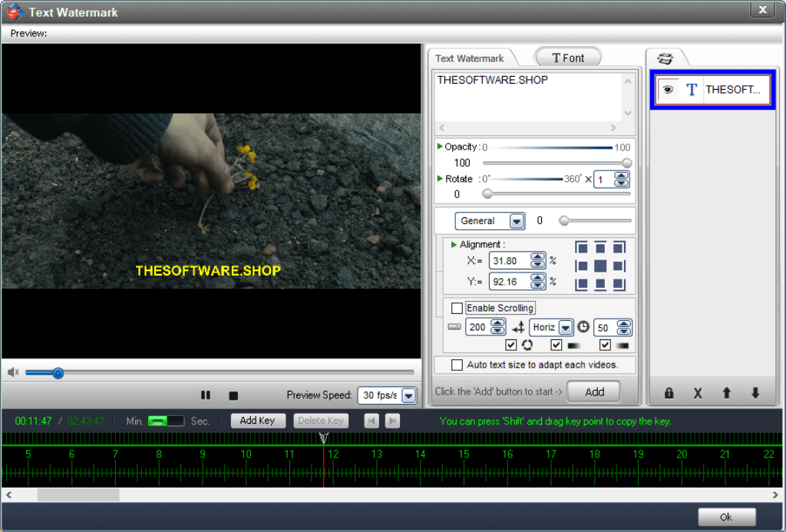Align watermark to the center

[x=600, y=266]
